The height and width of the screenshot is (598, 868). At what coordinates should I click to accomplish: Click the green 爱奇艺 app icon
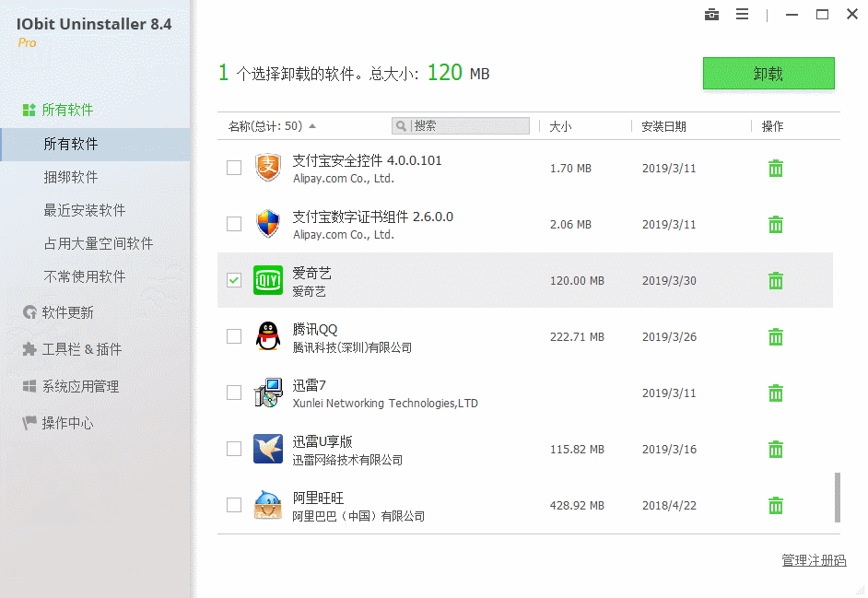pyautogui.click(x=268, y=280)
